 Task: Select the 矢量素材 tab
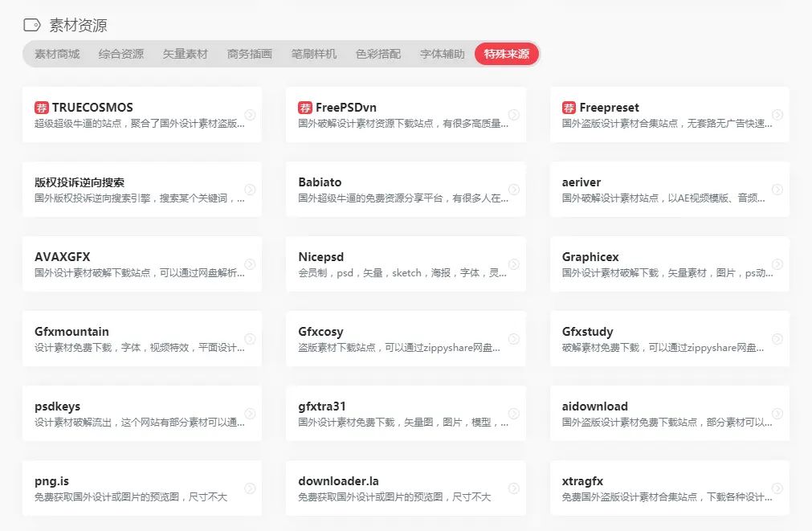185,55
